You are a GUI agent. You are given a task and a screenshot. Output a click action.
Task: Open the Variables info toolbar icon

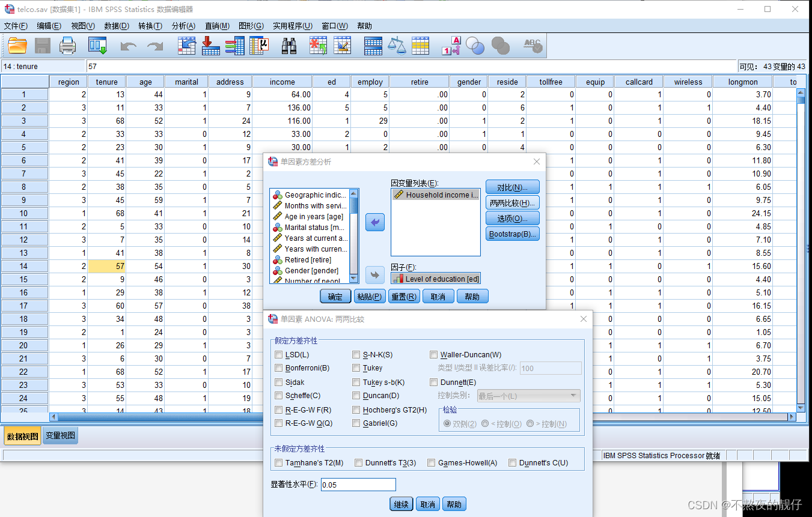coord(234,46)
